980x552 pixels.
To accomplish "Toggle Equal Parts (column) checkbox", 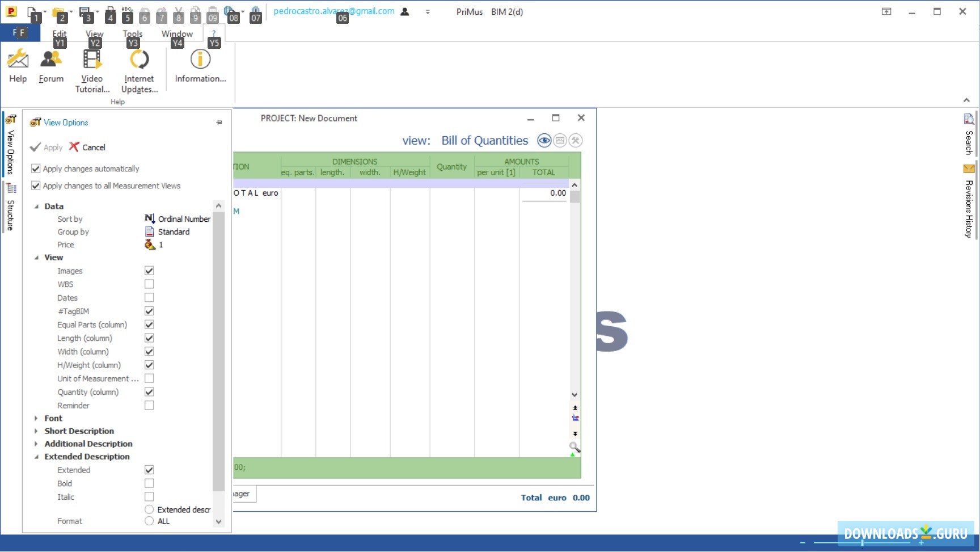I will point(149,325).
